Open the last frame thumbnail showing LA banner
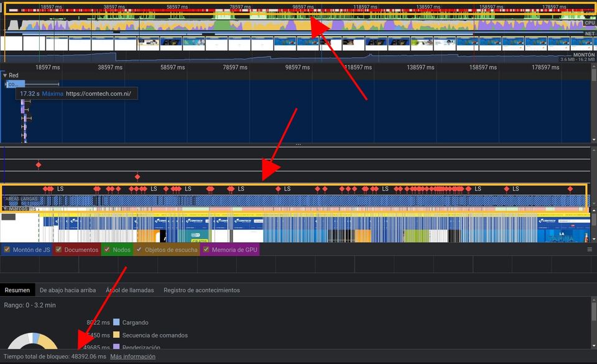Screen dimensions: 597x364 [x=563, y=229]
